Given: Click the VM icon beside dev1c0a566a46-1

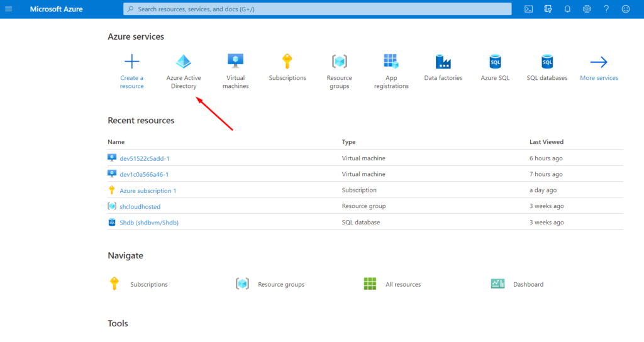Looking at the screenshot, I should pos(112,174).
